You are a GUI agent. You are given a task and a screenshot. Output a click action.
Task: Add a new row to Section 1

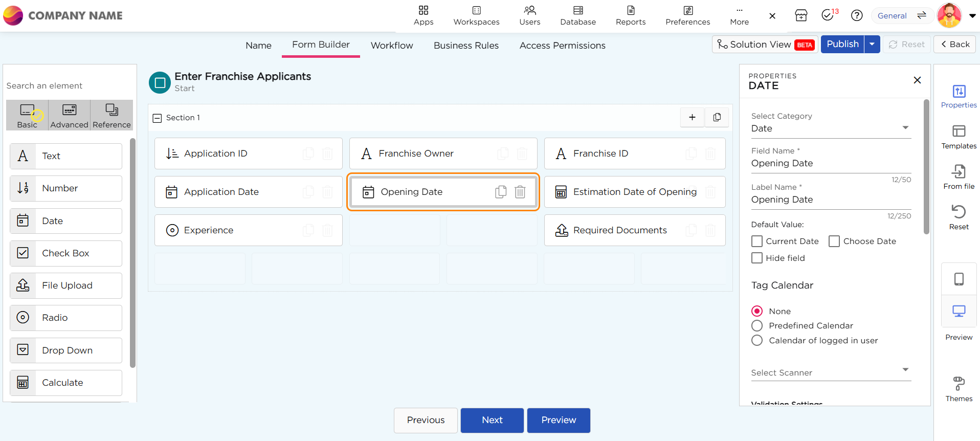[692, 117]
